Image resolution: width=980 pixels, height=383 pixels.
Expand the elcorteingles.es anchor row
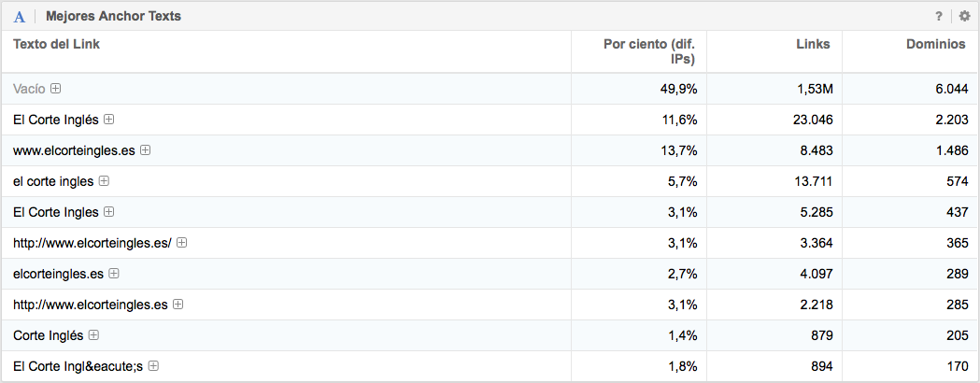pyautogui.click(x=114, y=274)
